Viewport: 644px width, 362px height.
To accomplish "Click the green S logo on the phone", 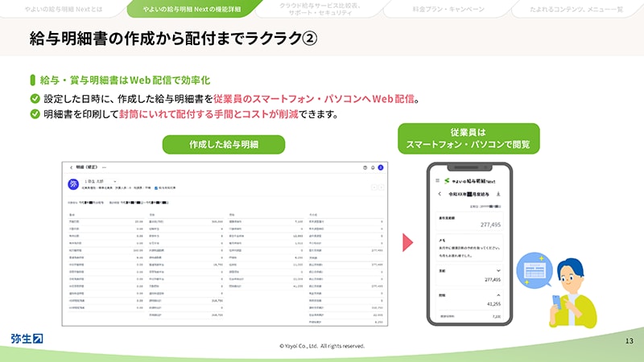I will (447, 180).
